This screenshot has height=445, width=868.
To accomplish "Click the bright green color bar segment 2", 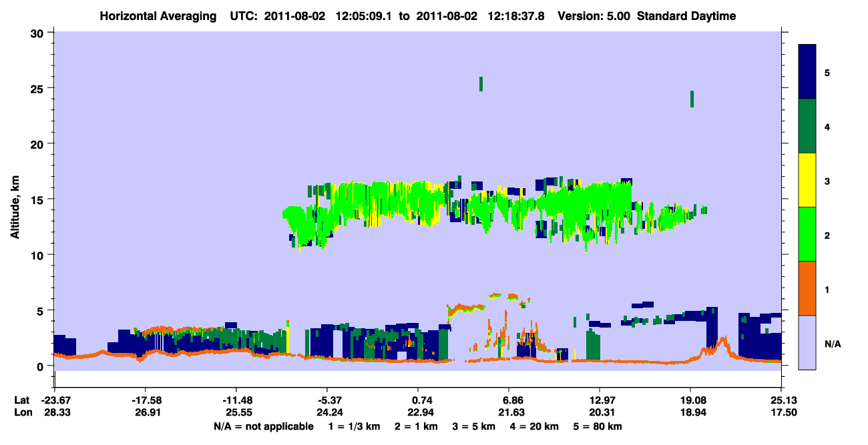I will 807,234.
